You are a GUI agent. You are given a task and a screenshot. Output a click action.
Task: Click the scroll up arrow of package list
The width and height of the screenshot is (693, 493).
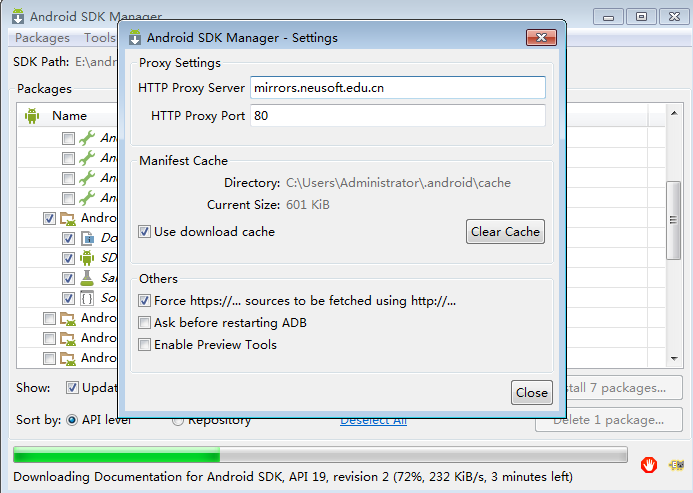(x=674, y=113)
